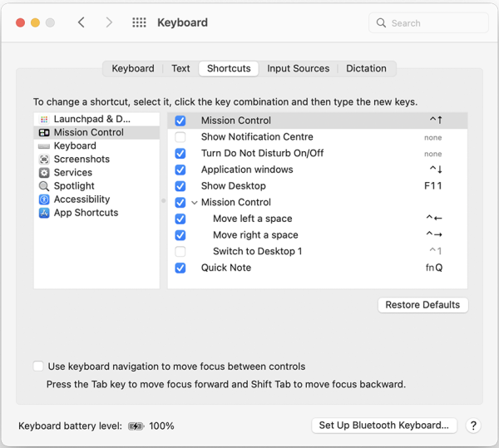Select the Spotlight category label
This screenshot has height=448, width=499.
tap(74, 186)
